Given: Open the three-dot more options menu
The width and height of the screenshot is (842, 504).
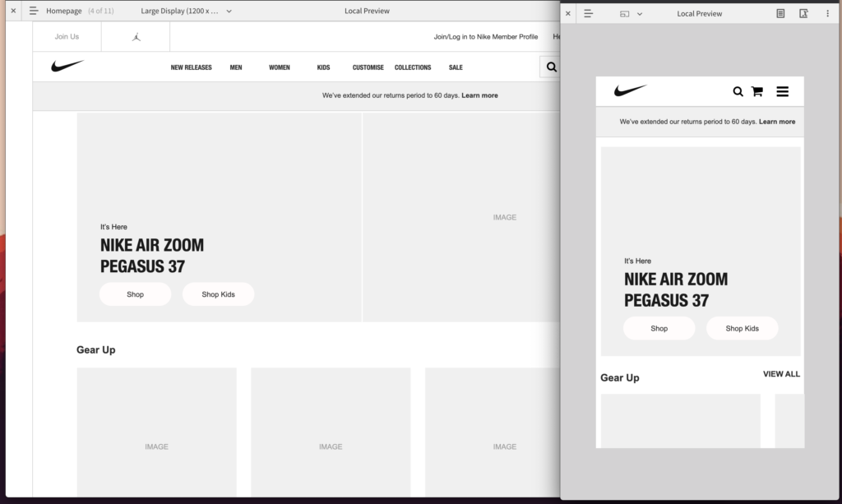Looking at the screenshot, I should [827, 13].
